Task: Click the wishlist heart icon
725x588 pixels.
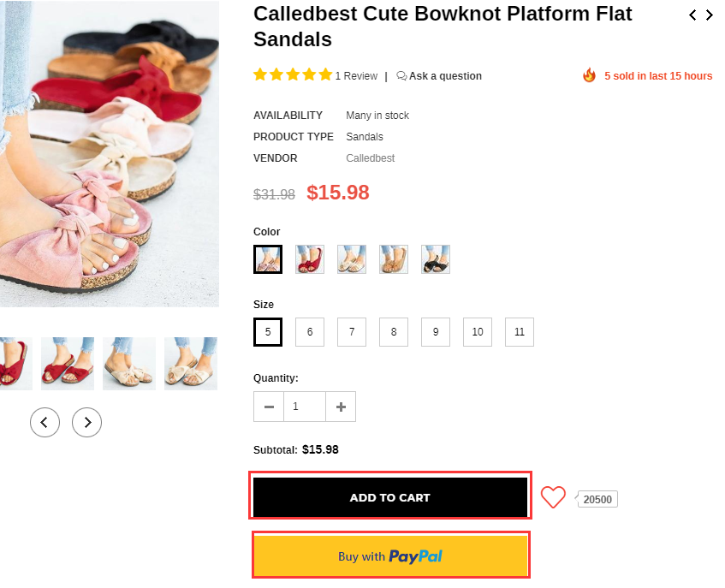Action: pyautogui.click(x=553, y=497)
